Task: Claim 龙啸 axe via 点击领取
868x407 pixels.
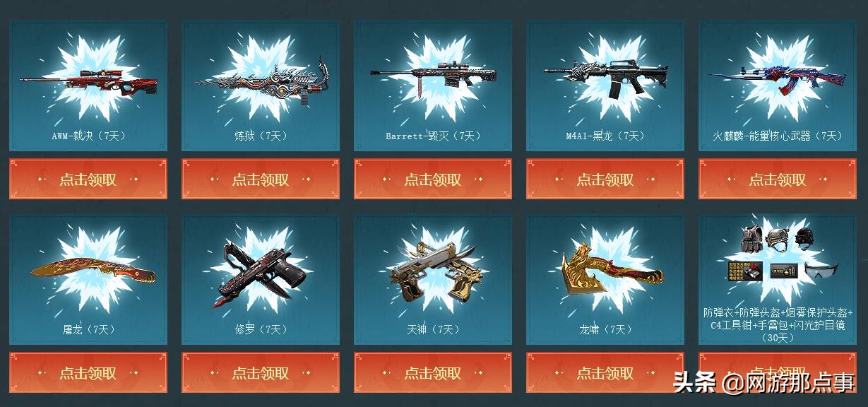Action: pyautogui.click(x=605, y=373)
